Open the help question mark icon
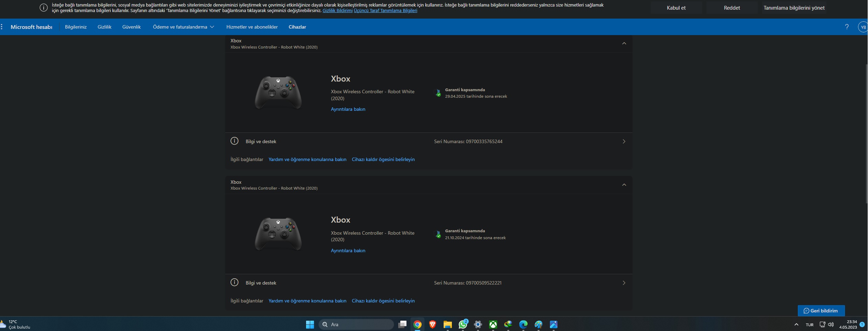Screen dimensions: 868x331 click(847, 27)
